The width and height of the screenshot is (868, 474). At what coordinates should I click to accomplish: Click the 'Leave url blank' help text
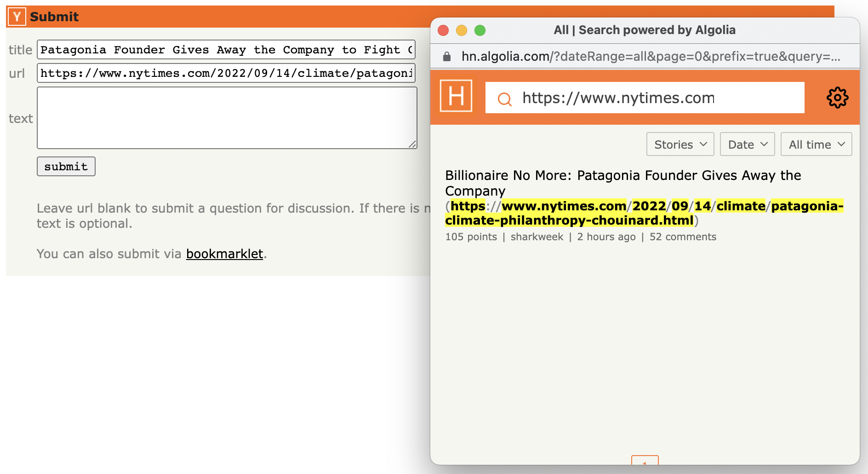pos(234,216)
